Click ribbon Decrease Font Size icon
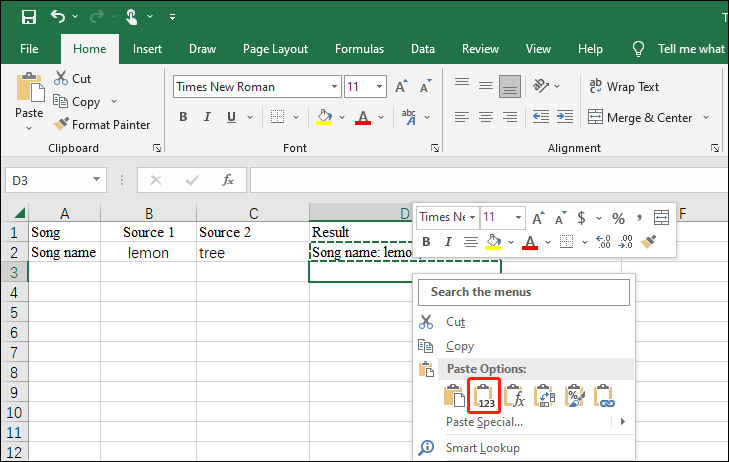This screenshot has width=729, height=462. 425,87
